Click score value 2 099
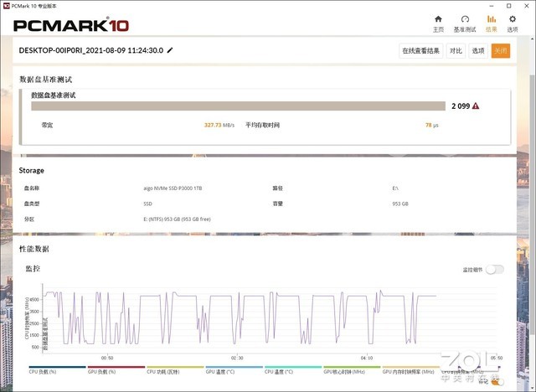 coord(461,106)
